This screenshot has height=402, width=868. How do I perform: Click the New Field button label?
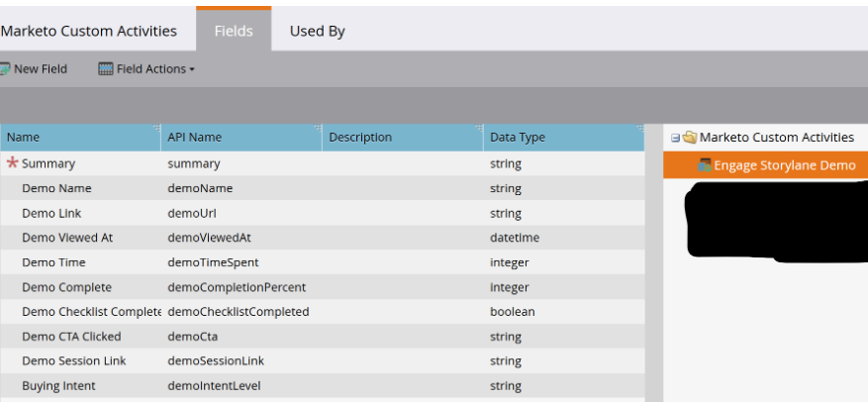pyautogui.click(x=41, y=69)
